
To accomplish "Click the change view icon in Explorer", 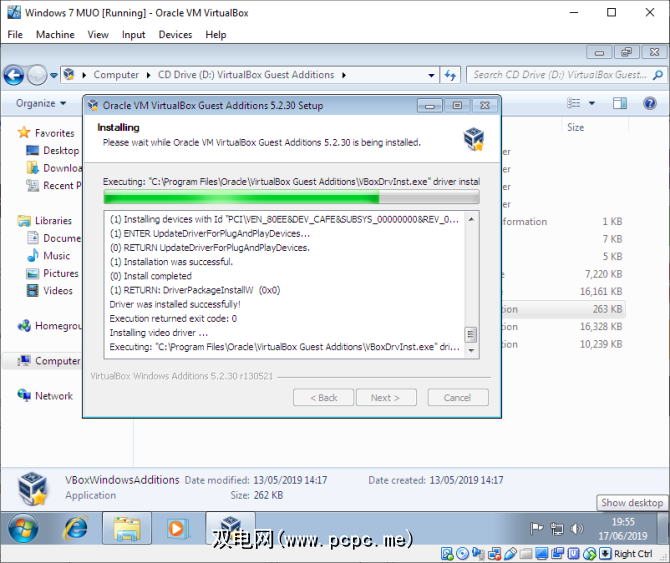I will coord(573,103).
